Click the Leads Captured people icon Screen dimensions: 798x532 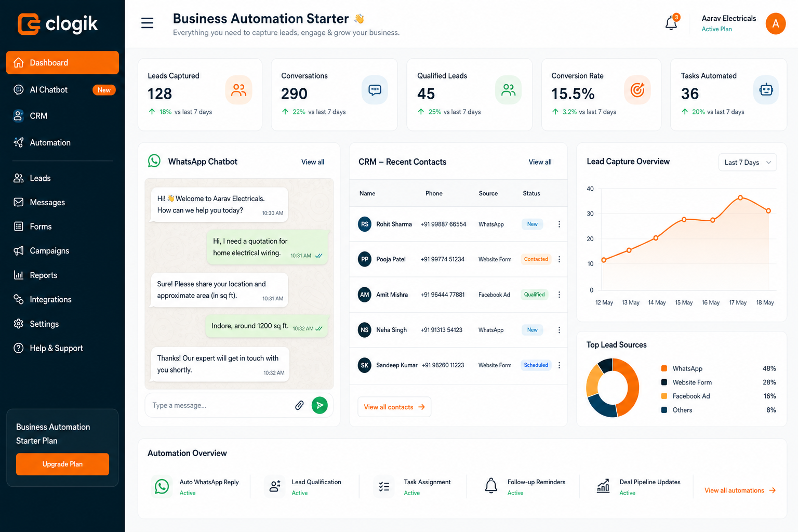238,90
